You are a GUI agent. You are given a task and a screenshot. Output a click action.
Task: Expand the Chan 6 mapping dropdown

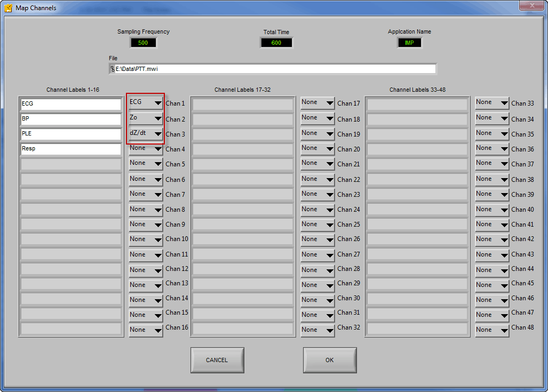(145, 180)
